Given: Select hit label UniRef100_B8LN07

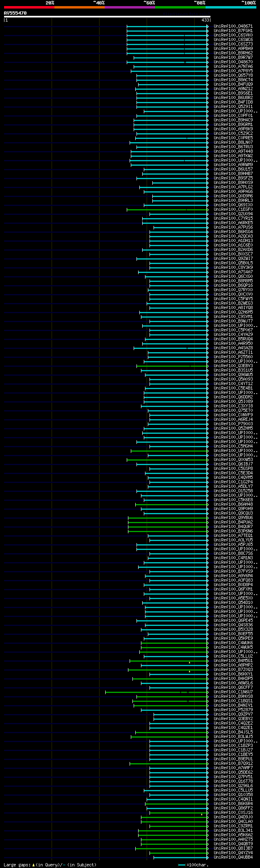Looking at the screenshot, I should tap(233, 142).
